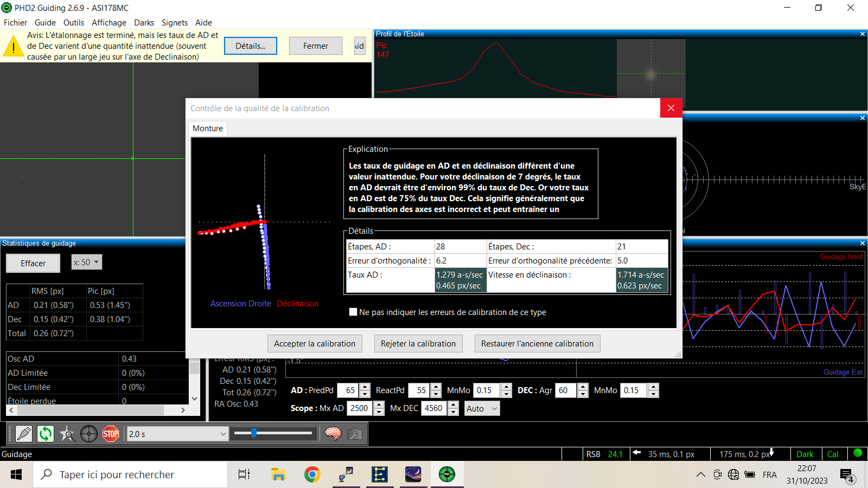Open the telescope app icon in the taskbar
The height and width of the screenshot is (488, 868).
point(346,474)
